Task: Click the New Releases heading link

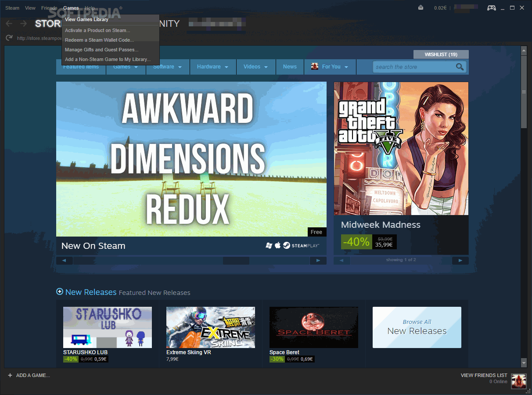Action: [91, 292]
